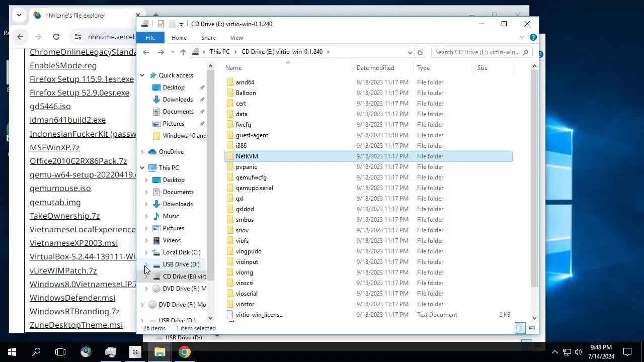Switch to the Home ribbon tab
644x362 pixels.
point(179,38)
